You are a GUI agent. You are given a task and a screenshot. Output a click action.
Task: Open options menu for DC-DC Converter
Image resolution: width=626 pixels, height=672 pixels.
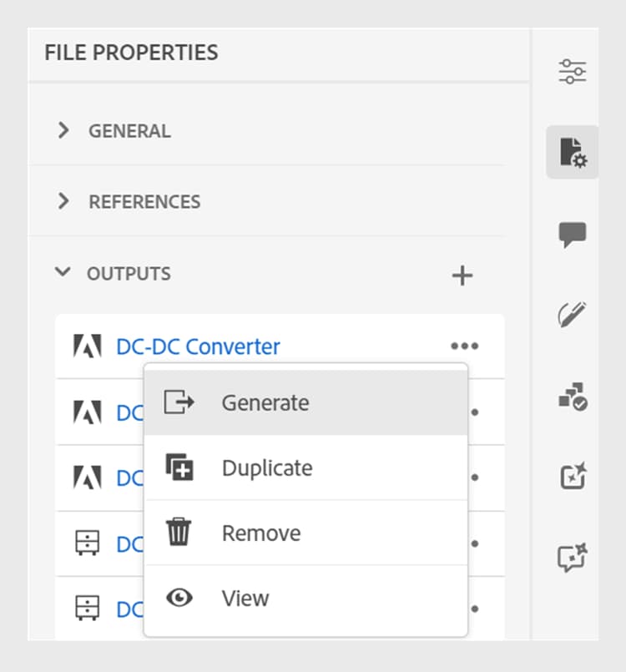464,346
